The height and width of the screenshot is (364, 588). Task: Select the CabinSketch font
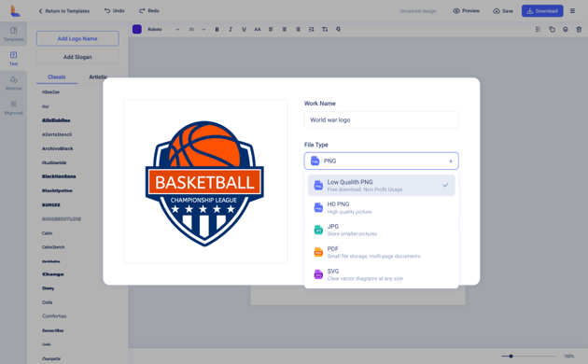pyautogui.click(x=53, y=247)
